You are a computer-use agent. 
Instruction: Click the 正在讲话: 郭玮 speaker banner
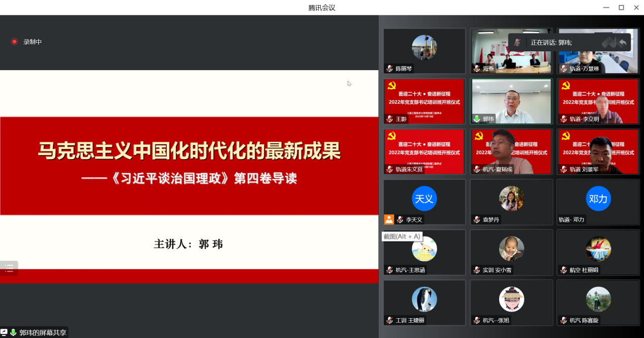pyautogui.click(x=551, y=42)
